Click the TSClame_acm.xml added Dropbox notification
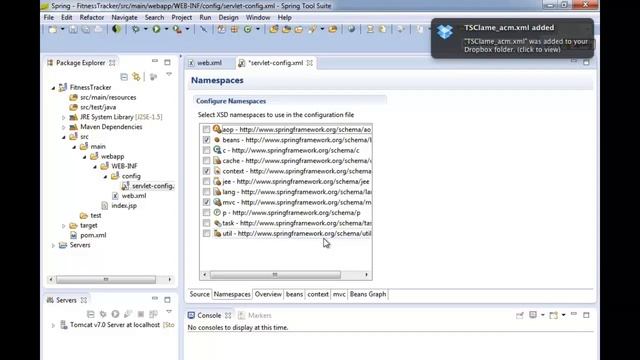The image size is (640, 360). pos(512,38)
